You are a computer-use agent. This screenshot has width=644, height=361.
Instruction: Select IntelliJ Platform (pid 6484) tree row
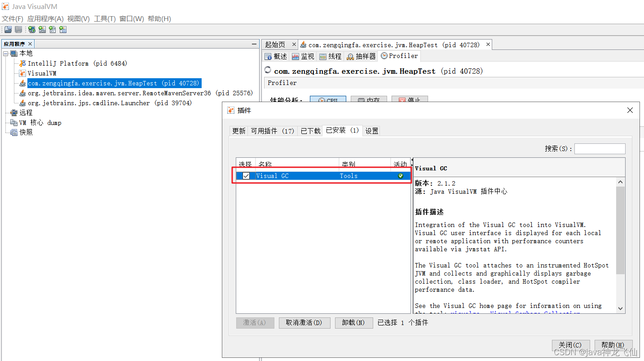pyautogui.click(x=77, y=63)
